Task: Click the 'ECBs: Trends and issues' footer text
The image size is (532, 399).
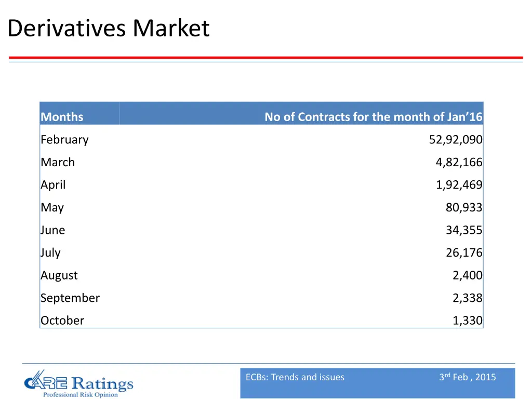Action: tap(295, 377)
